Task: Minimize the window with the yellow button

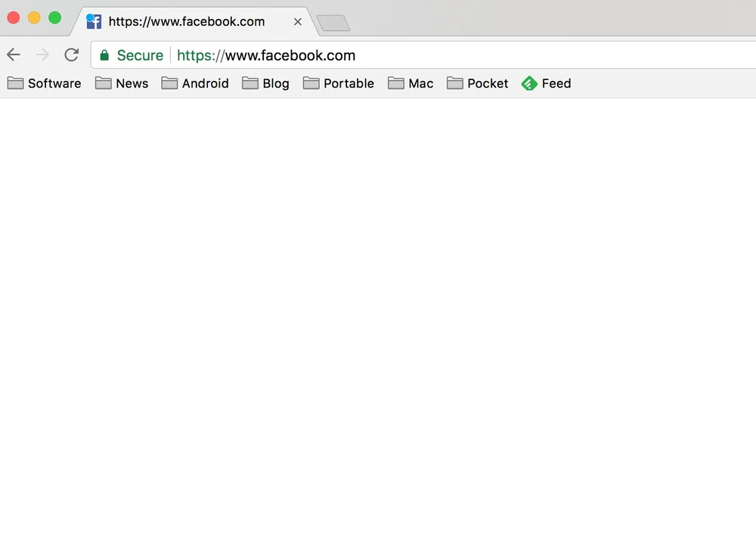Action: 34,18
